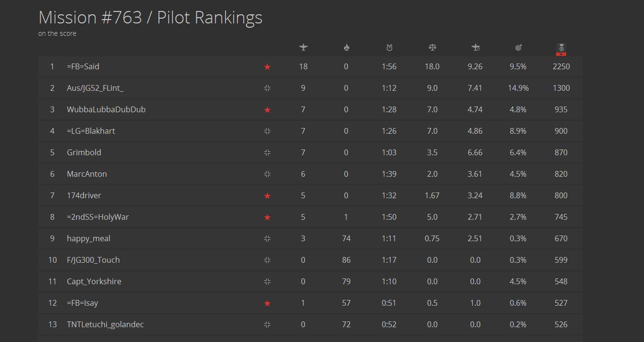Open Grimbold pilot details
644x342 pixels.
click(84, 152)
